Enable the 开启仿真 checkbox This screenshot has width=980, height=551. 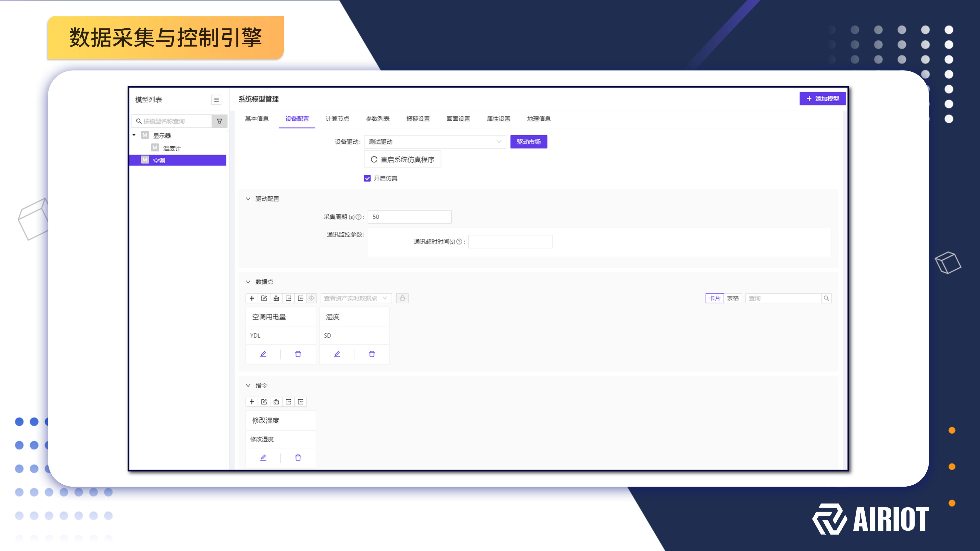[367, 178]
